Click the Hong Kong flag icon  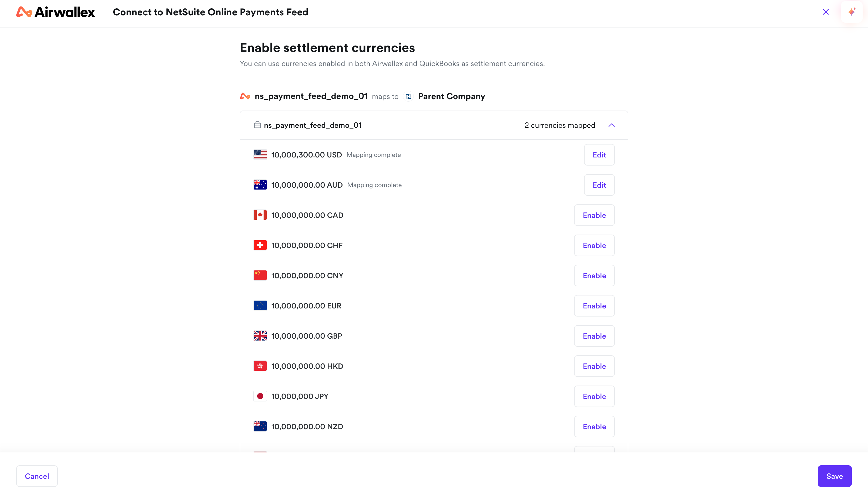[260, 366]
